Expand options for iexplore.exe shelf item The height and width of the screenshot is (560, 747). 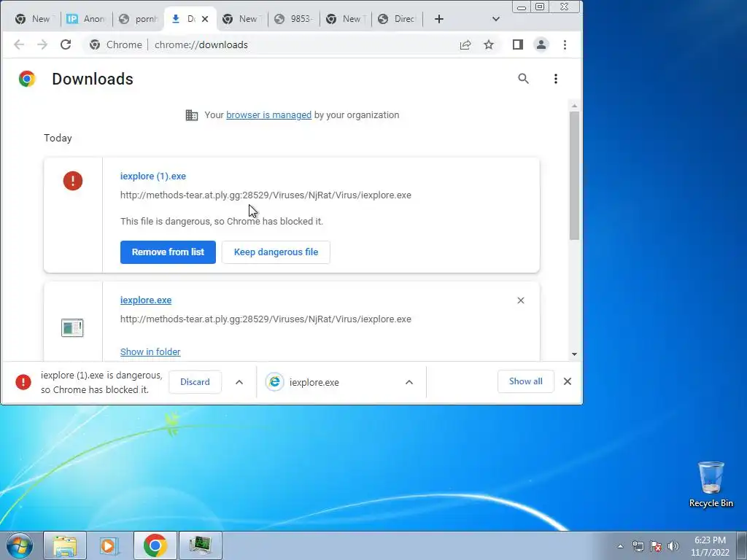(x=409, y=382)
